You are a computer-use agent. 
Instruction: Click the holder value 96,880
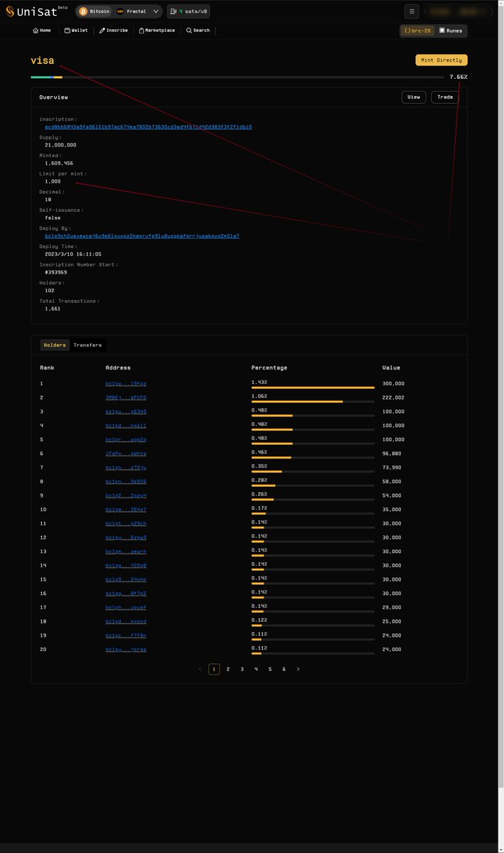pyautogui.click(x=392, y=454)
